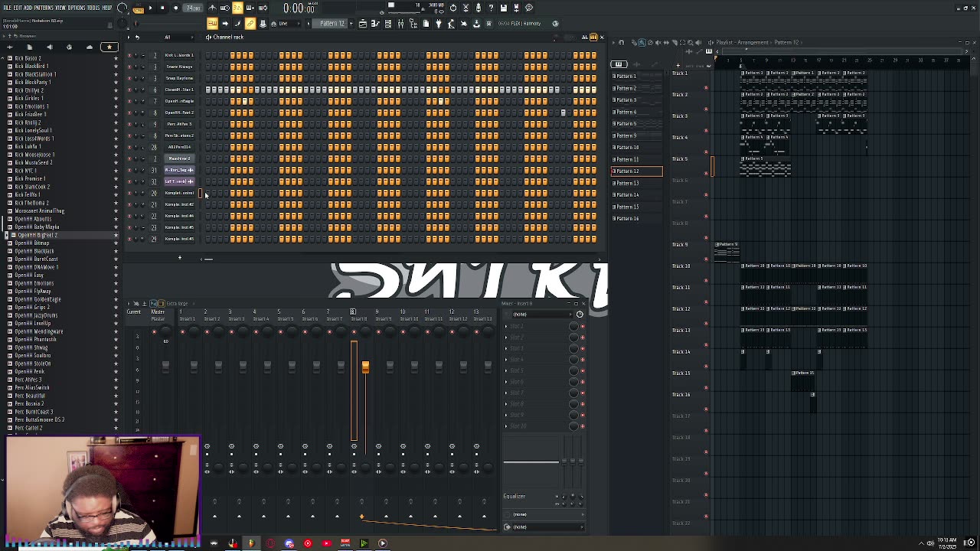Move the selected mixer insert volume fader
This screenshot has height=551, width=980.
tap(365, 367)
